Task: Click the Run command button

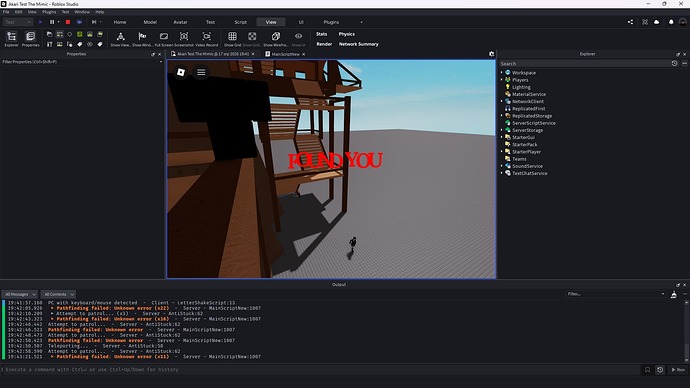Action: click(x=678, y=370)
